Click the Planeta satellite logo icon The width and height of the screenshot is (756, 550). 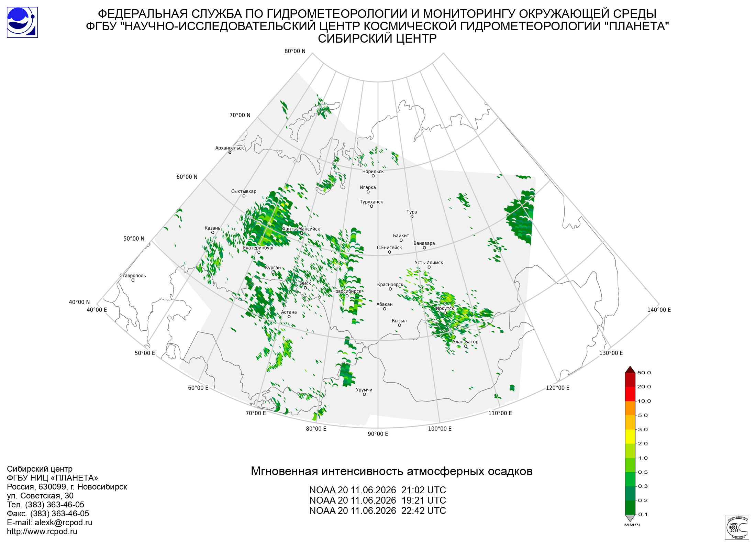pos(22,22)
